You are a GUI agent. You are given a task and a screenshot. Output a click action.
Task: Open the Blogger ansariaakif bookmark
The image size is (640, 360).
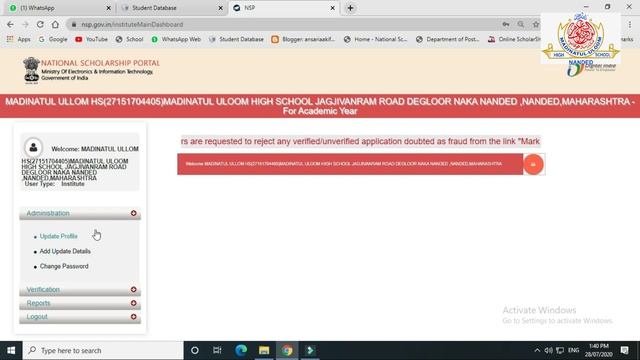[303, 39]
